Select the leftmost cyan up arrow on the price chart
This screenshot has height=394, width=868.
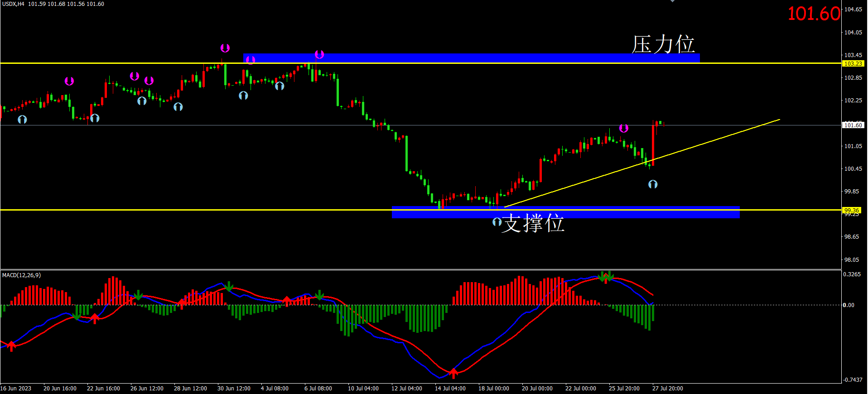tap(22, 120)
